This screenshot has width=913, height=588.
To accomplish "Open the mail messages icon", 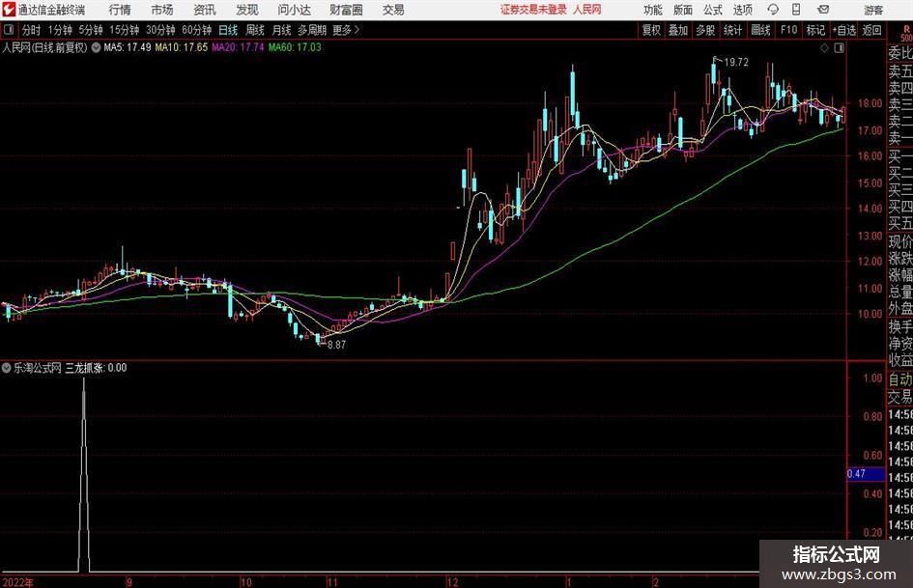I will [x=823, y=10].
